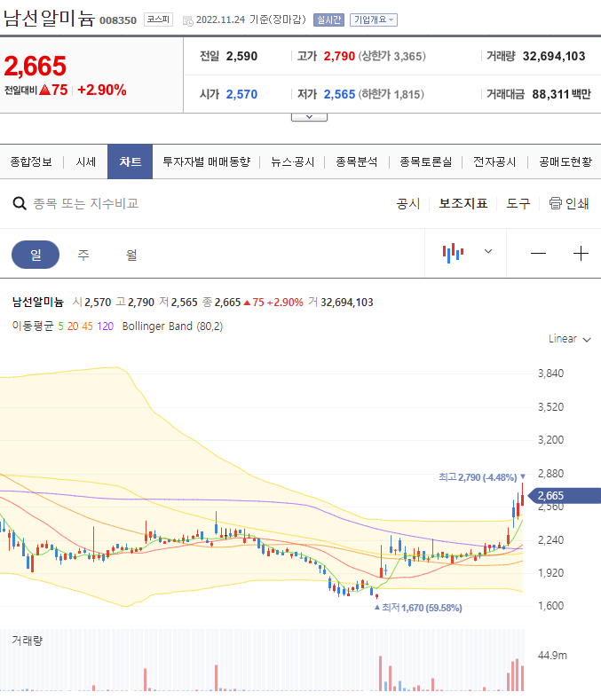This screenshot has height=700, width=601.
Task: Select the 일 daily period button
Action: point(36,255)
